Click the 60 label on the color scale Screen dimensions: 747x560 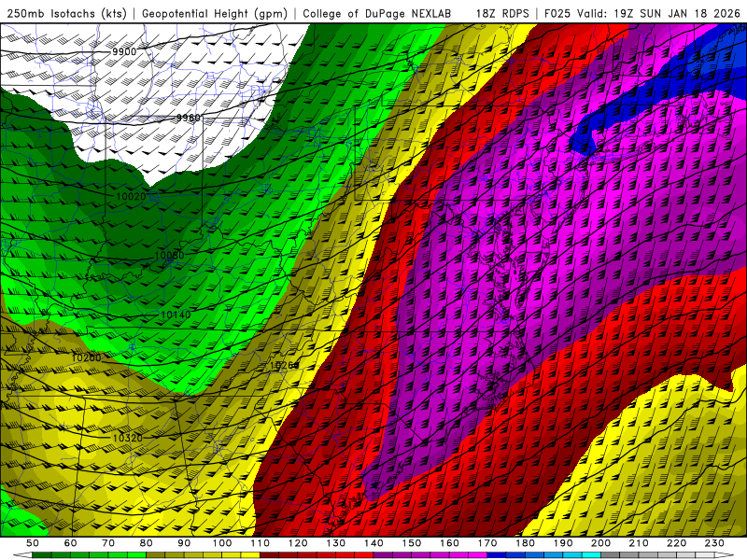coord(70,543)
